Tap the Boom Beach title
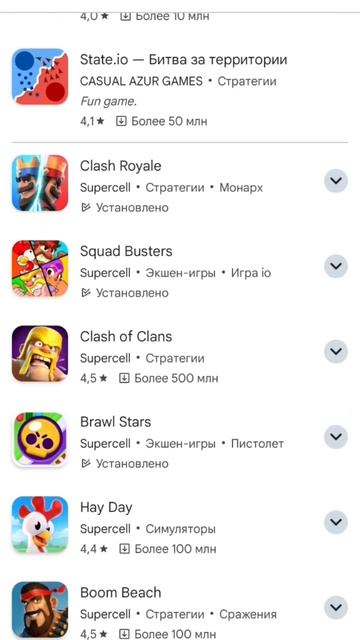Screen dimensions: 360x640 [120, 593]
